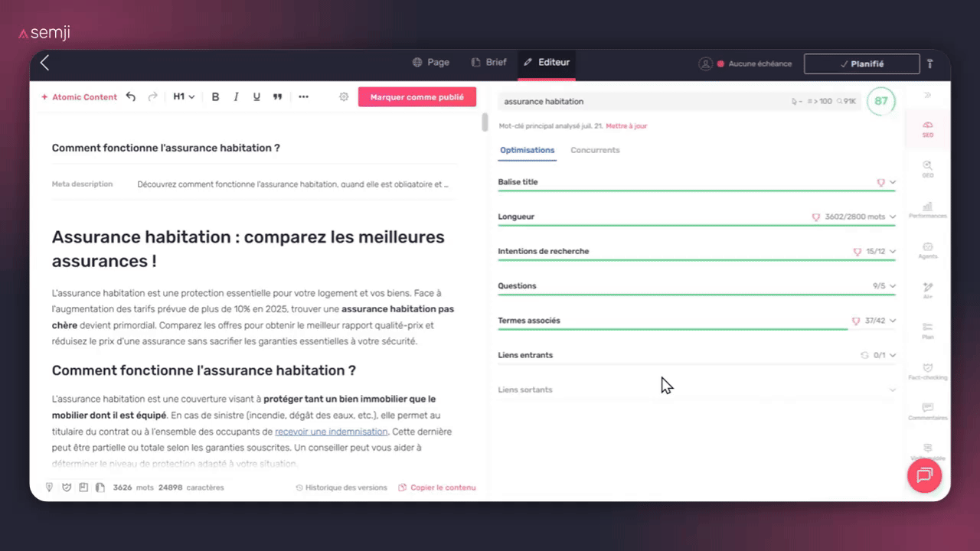Open the Fact-checking sidebar panel

pyautogui.click(x=927, y=371)
